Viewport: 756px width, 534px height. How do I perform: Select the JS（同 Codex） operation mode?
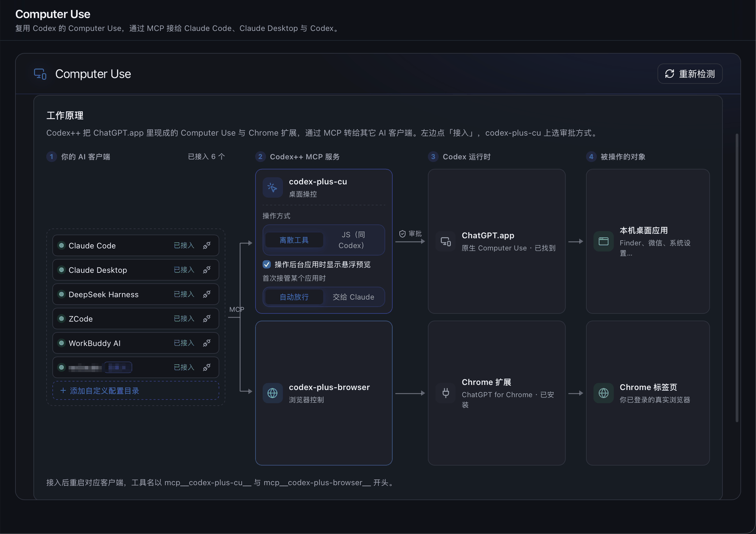pyautogui.click(x=353, y=240)
